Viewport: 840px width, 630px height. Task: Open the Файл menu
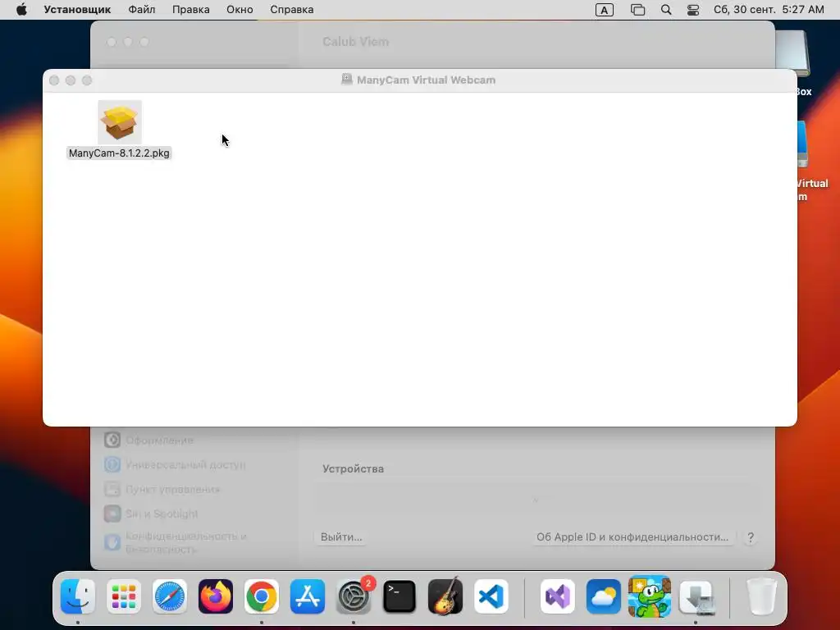pos(141,10)
